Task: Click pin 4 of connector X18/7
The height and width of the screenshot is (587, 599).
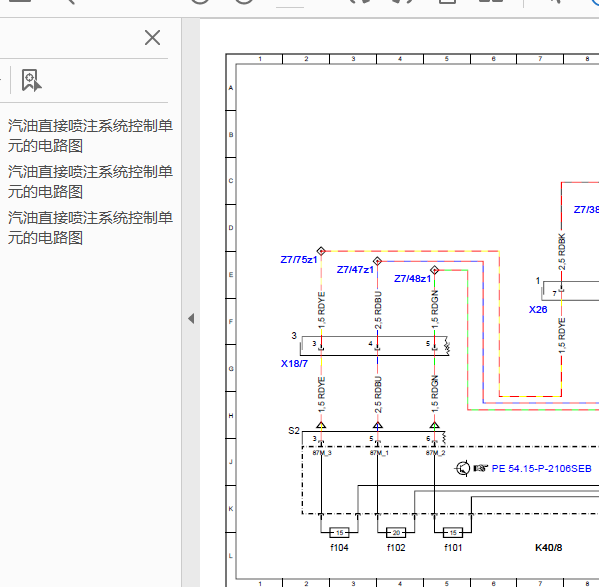Action: pyautogui.click(x=370, y=344)
